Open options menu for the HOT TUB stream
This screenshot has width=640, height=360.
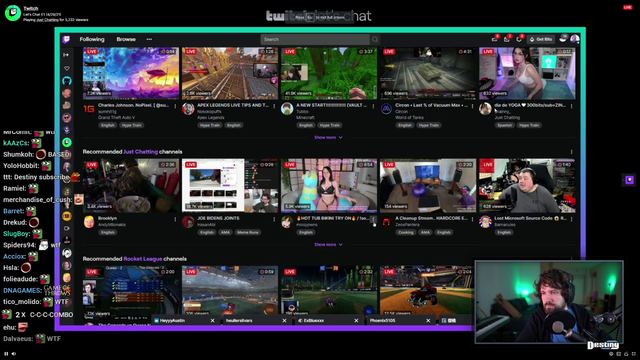pos(373,219)
